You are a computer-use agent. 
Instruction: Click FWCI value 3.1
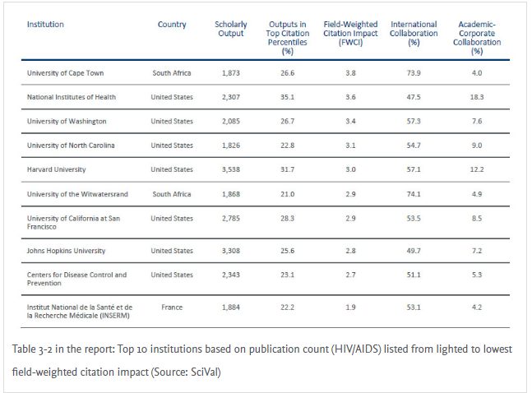click(350, 146)
